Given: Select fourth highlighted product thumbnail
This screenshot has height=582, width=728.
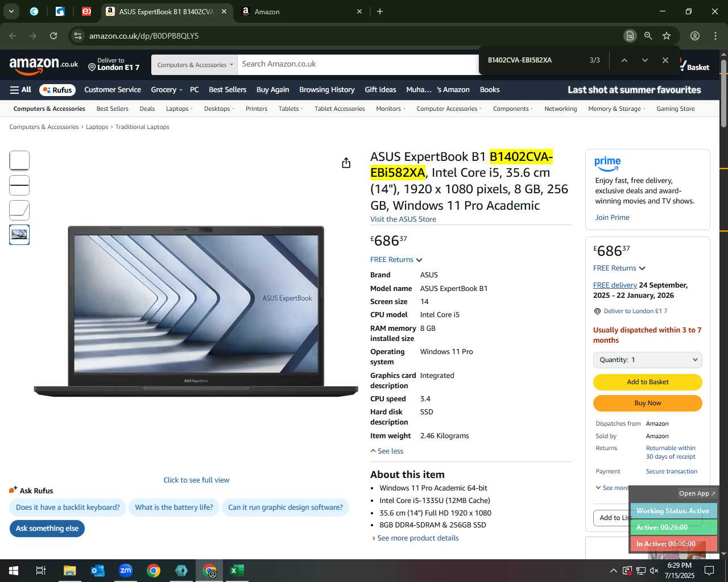Looking at the screenshot, I should 19,235.
